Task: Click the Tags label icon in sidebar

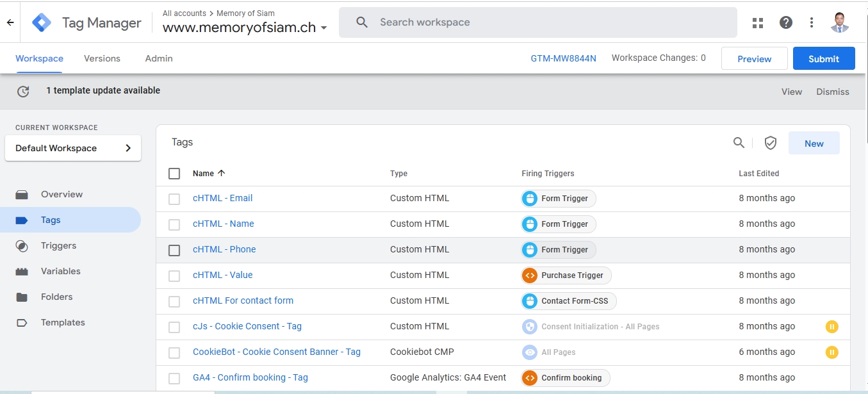Action: (x=22, y=220)
